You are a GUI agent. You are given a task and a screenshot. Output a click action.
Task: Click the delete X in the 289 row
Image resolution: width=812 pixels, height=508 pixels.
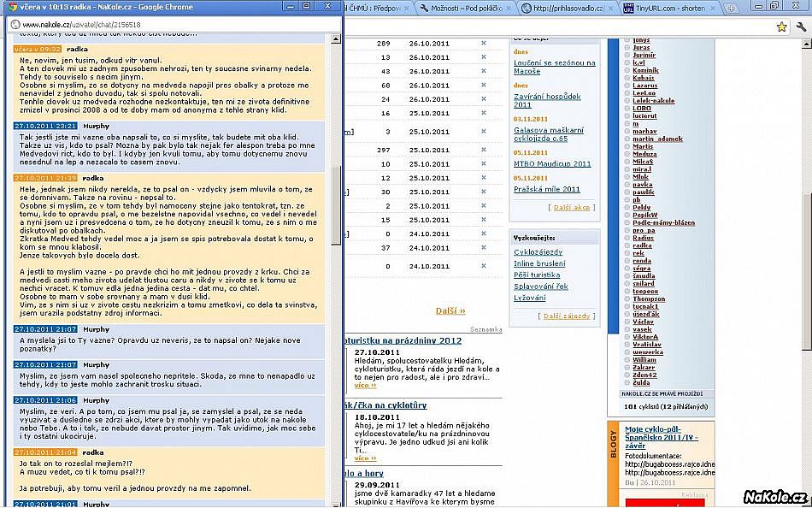[x=483, y=43]
